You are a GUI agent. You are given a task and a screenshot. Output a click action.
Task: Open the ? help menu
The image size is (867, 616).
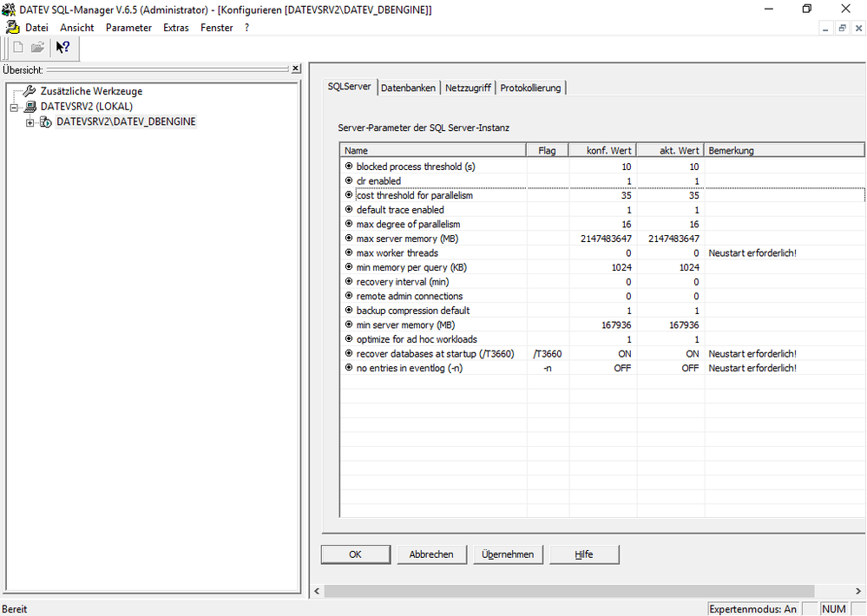(246, 28)
